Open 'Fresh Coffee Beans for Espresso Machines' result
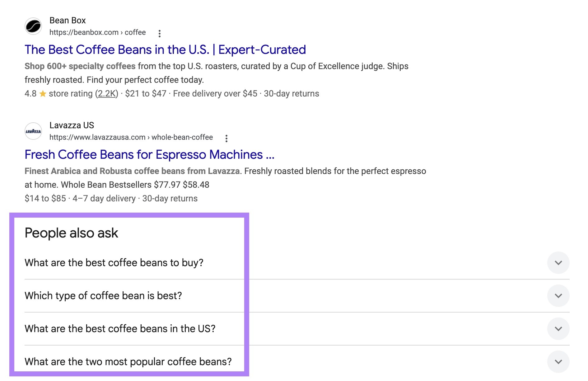The image size is (588, 381). click(x=149, y=154)
